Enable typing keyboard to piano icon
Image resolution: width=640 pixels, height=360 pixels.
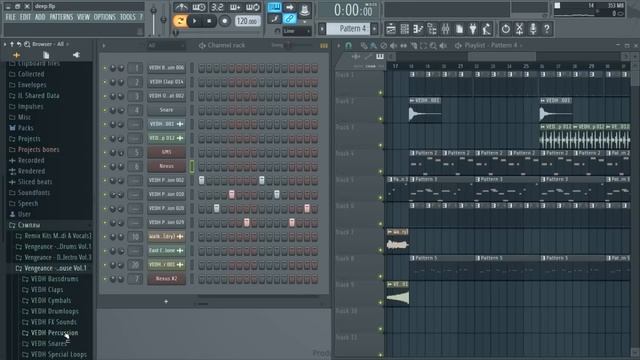[x=274, y=7]
